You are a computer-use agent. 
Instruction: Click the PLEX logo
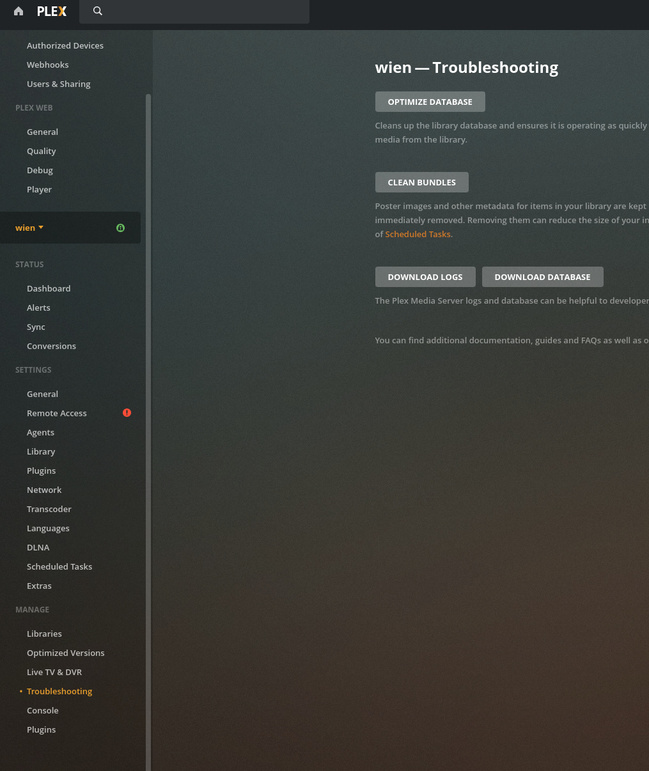pos(52,11)
